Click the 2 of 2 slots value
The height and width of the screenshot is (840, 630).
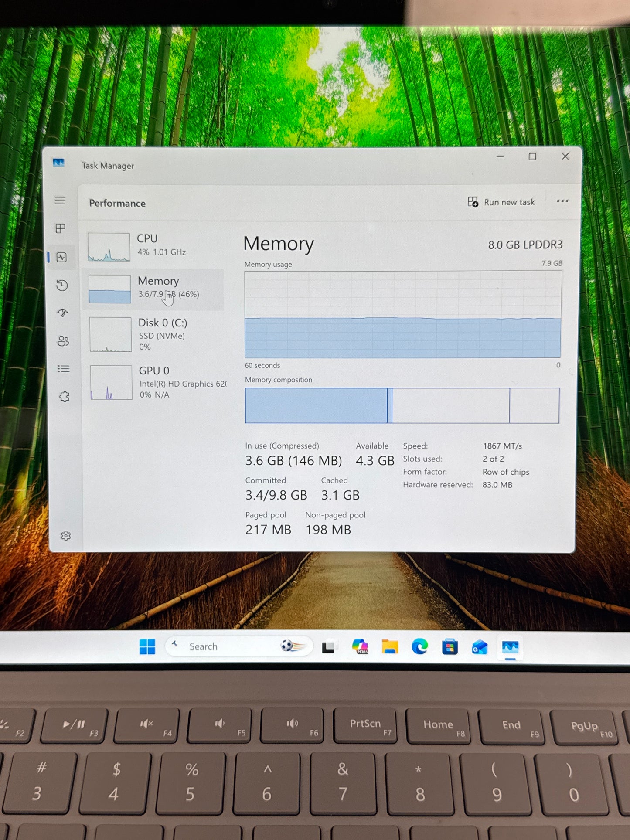tap(493, 459)
